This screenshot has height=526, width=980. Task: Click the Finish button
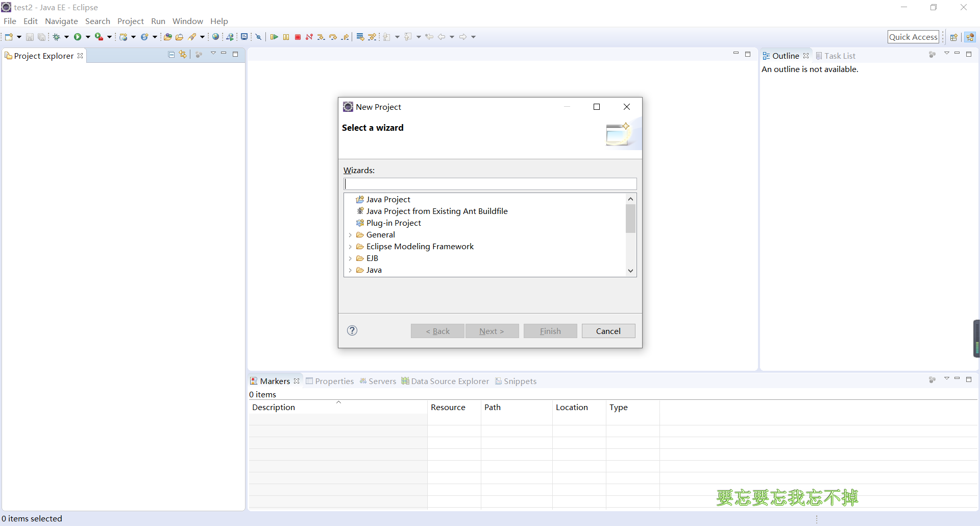coord(550,331)
